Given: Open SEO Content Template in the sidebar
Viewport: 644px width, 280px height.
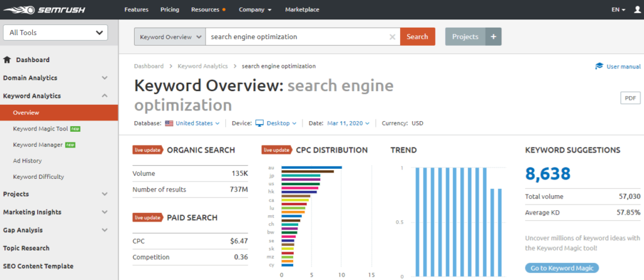Looking at the screenshot, I should [x=38, y=266].
